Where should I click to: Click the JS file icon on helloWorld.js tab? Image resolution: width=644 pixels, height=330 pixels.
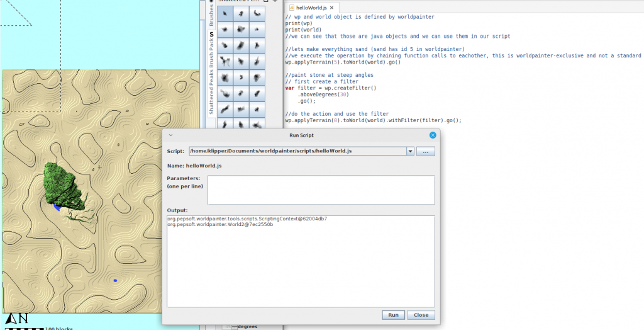[291, 8]
